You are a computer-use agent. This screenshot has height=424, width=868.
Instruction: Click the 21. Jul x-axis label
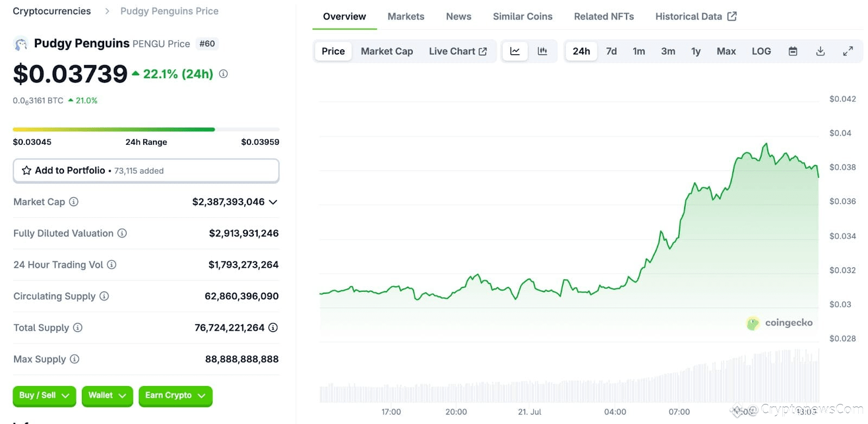click(x=529, y=412)
